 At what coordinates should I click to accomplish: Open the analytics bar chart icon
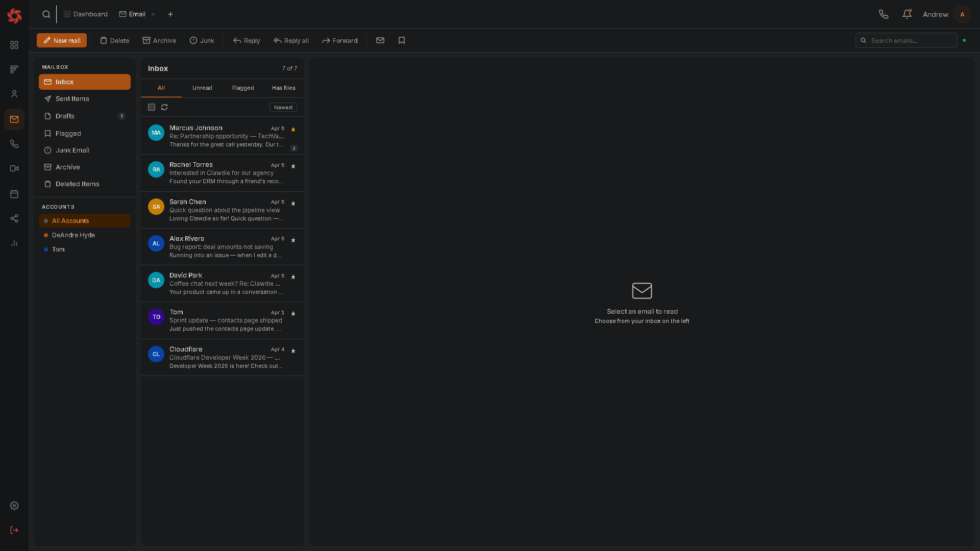coord(14,243)
